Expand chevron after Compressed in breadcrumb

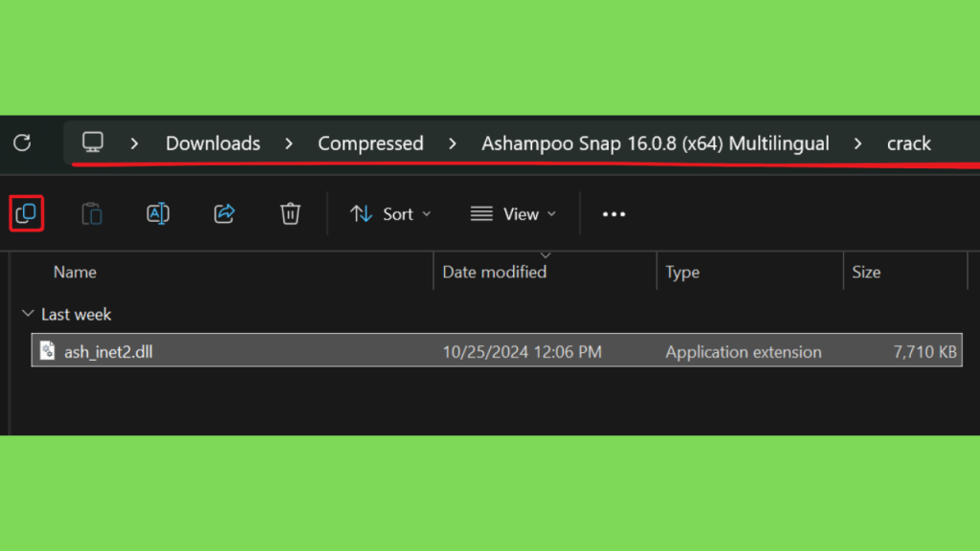pos(453,143)
